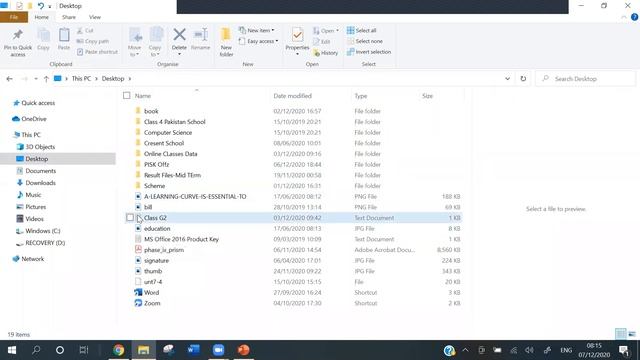Choose Copy path in Clipboard group
The height and width of the screenshot is (360, 640).
(x=92, y=41)
